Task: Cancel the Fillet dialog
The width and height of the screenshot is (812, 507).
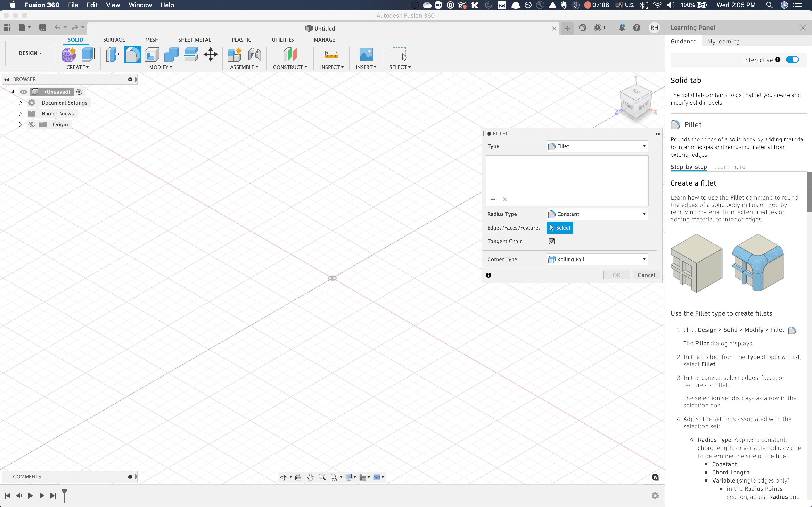Action: point(646,275)
